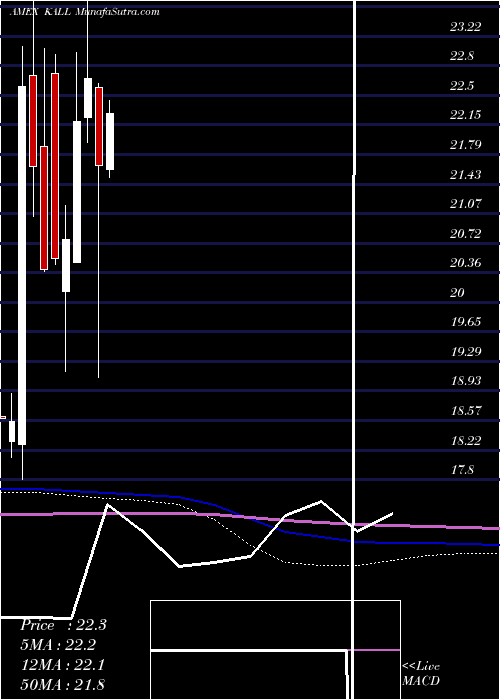Click the 20.72 price axis label
This screenshot has height=700, width=500.
[465, 233]
